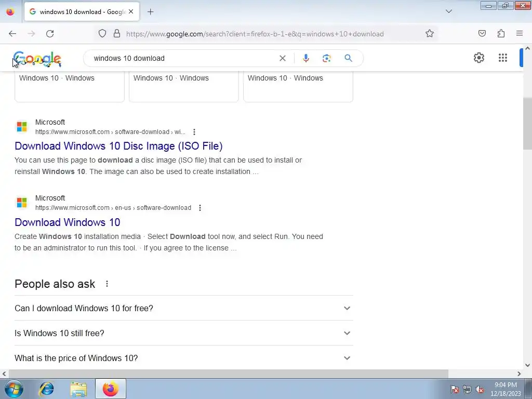Click the pinned Firefox view icon

click(x=10, y=11)
